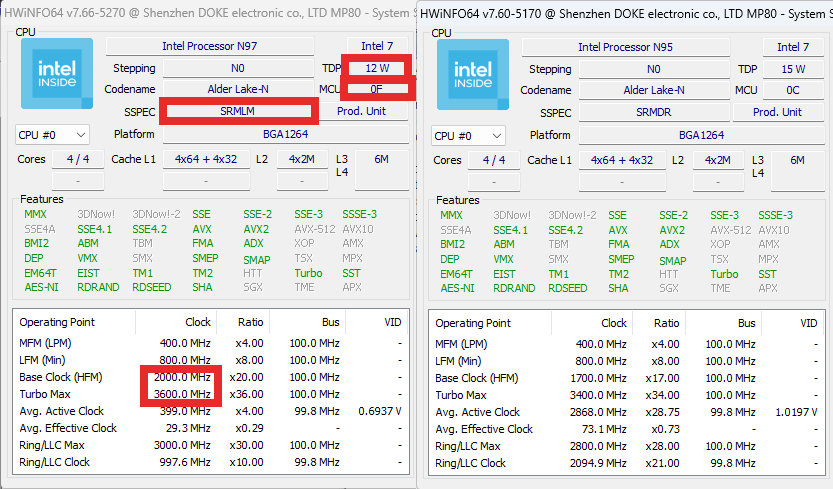The height and width of the screenshot is (489, 833).
Task: Click the BGA1264 platform field in N97 window
Action: pos(286,134)
